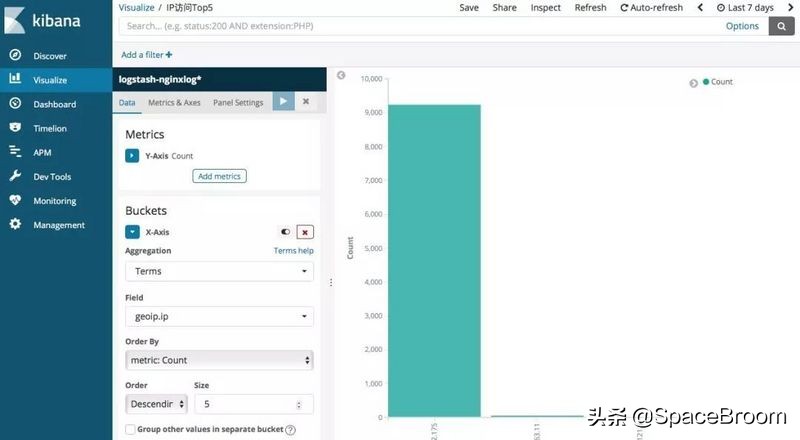Viewport: 800px width, 440px height.
Task: Click the Visualize breadcrumb link
Action: coord(136,8)
